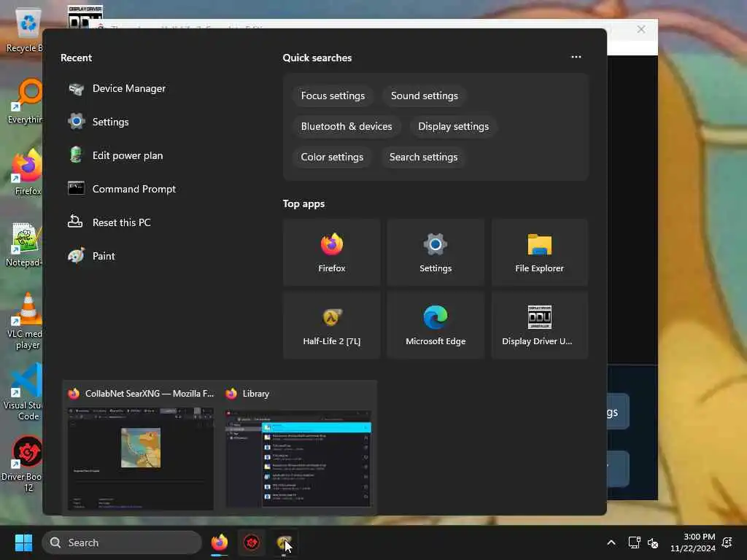Open network status tray icon
This screenshot has height=560, width=747.
coord(634,542)
